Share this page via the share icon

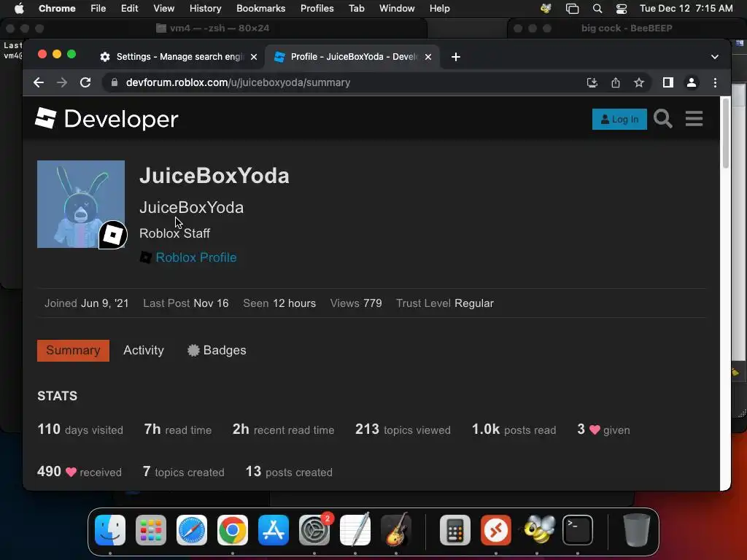click(x=616, y=82)
